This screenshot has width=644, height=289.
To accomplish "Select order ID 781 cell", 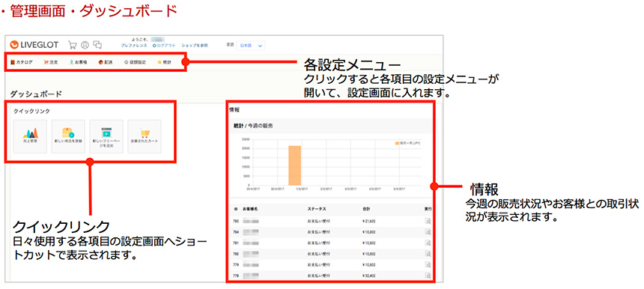I will (237, 243).
